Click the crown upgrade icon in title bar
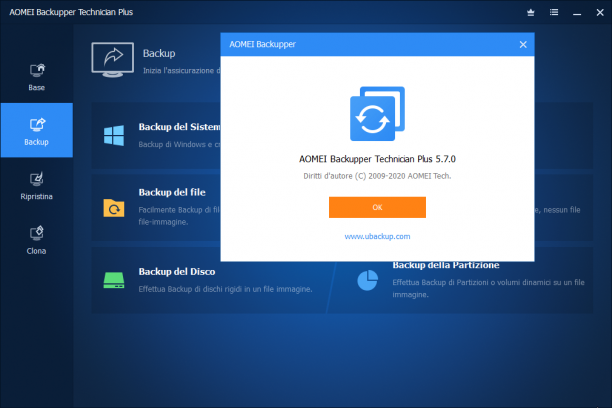This screenshot has width=612, height=408. (x=530, y=12)
